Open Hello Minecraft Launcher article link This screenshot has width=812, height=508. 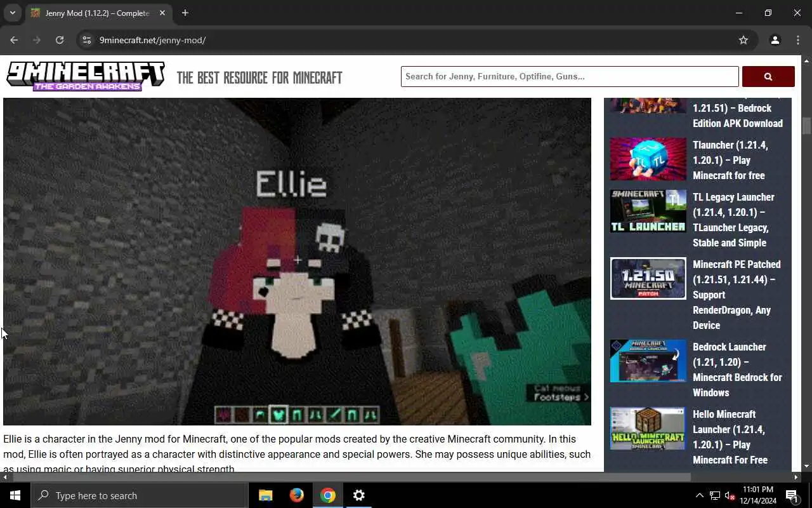[x=730, y=437]
